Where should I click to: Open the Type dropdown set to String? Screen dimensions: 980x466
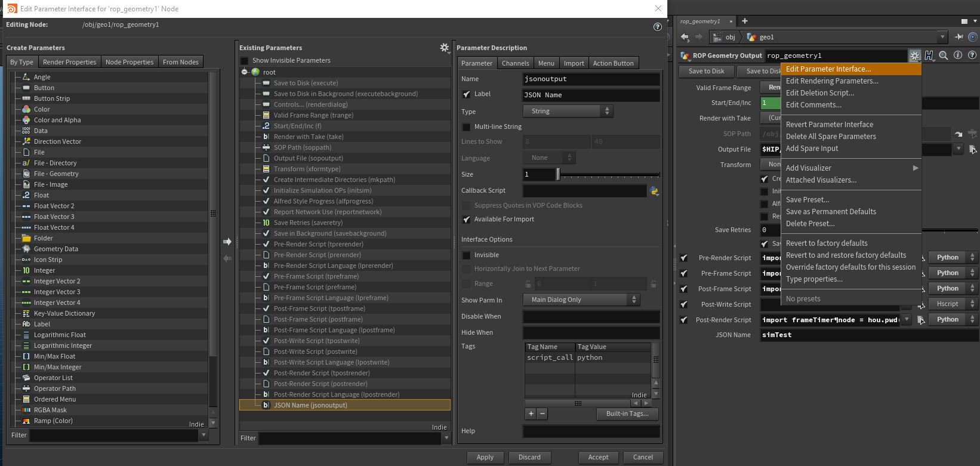point(568,111)
